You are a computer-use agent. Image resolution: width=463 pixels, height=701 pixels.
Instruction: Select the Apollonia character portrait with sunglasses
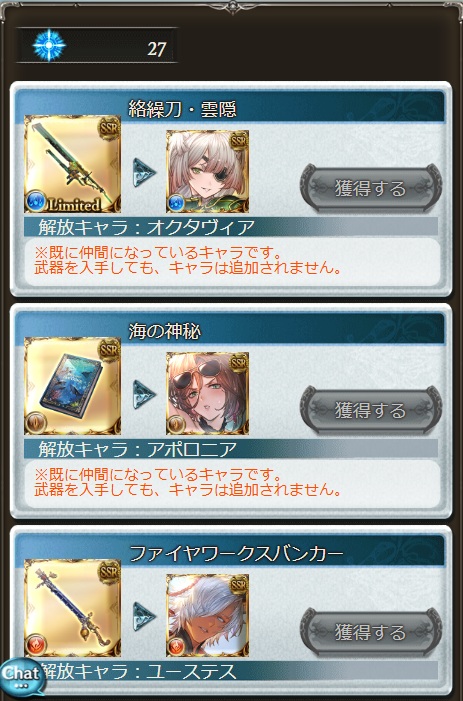tap(208, 393)
